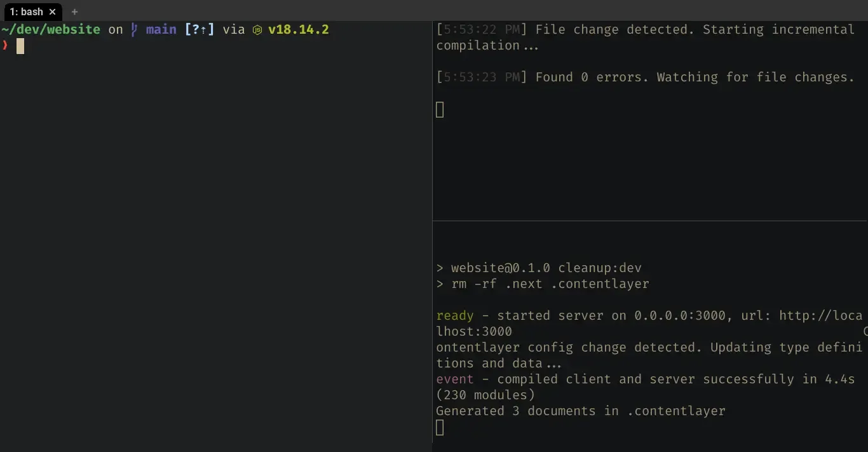
Task: Click the blinking cursor block in the left pane
Action: pyautogui.click(x=20, y=46)
